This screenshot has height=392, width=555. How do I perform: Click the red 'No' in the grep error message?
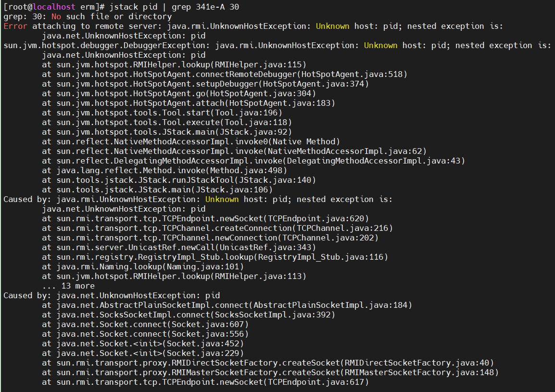pos(56,17)
